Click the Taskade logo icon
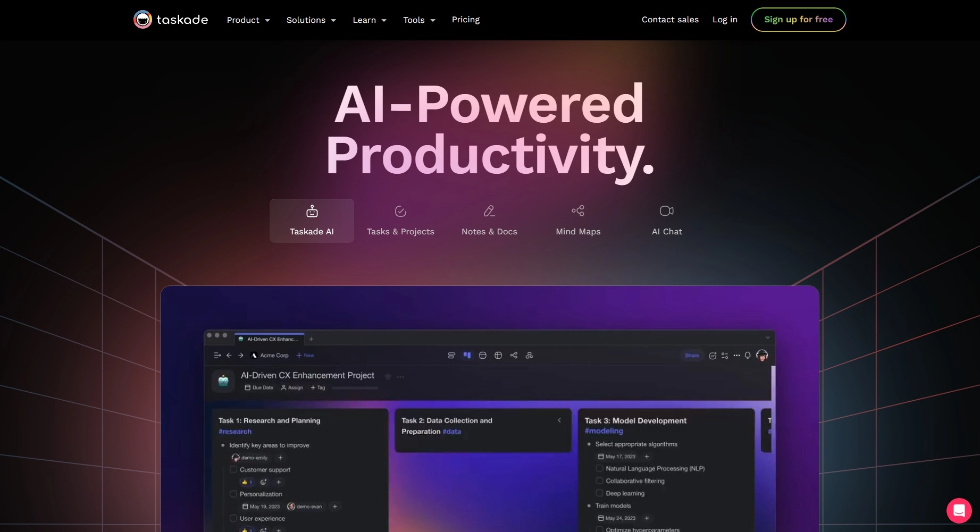 click(143, 20)
